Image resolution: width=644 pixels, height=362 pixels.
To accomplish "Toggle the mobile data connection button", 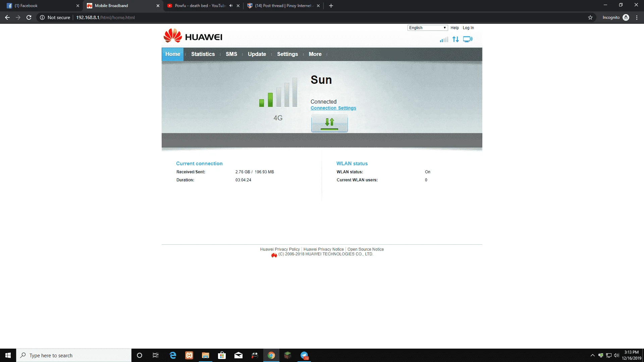I will [329, 123].
